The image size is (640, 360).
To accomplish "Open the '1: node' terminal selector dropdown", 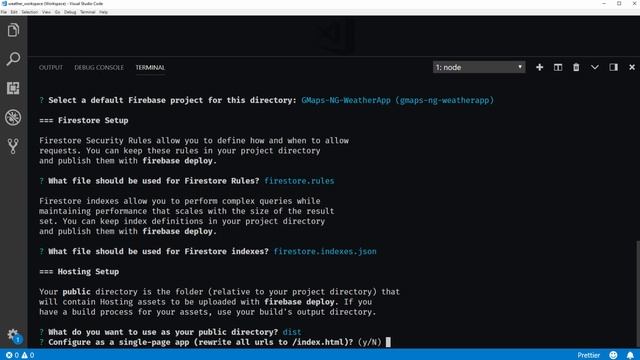I will coord(479,67).
